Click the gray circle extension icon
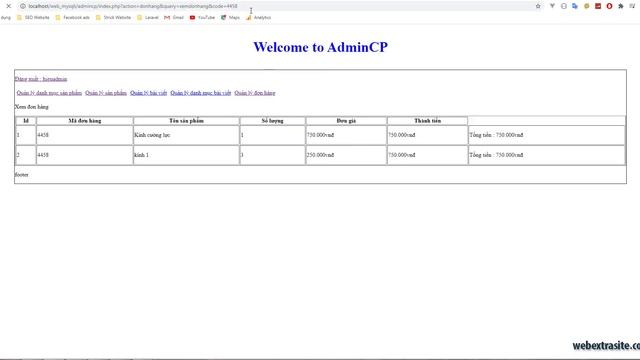 click(x=564, y=6)
